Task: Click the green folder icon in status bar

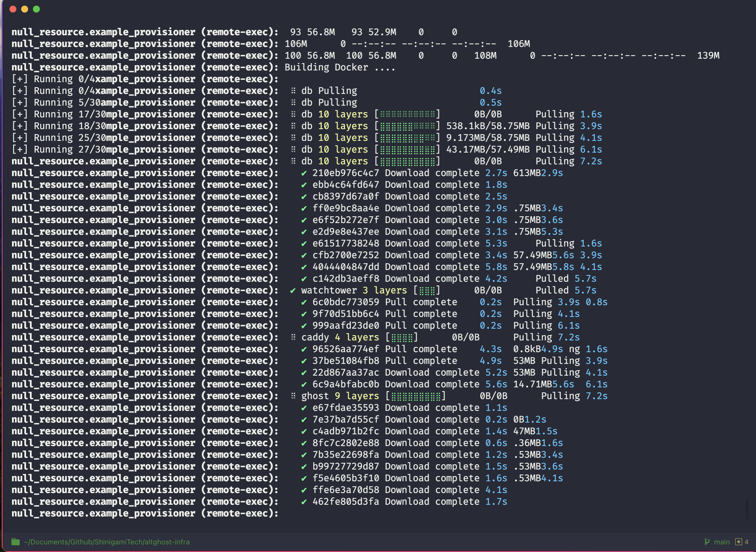Action: pos(15,542)
